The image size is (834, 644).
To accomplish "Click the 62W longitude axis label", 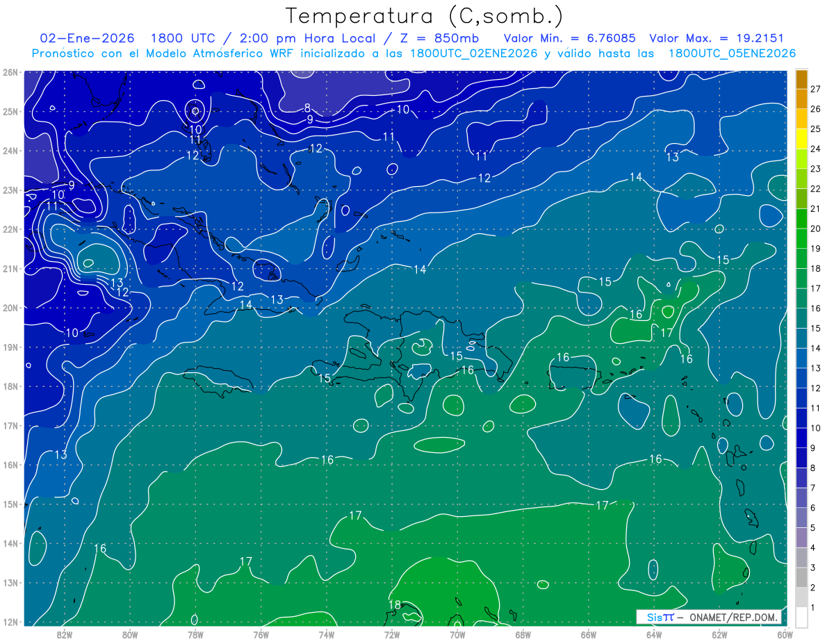I will tap(719, 634).
